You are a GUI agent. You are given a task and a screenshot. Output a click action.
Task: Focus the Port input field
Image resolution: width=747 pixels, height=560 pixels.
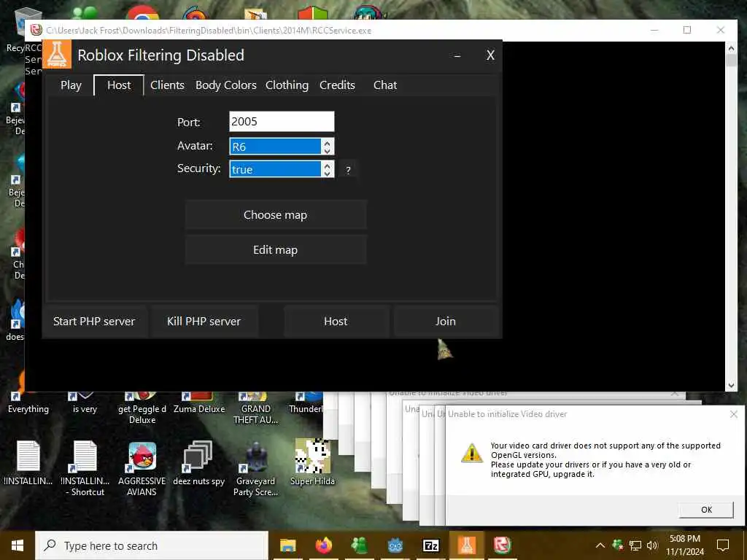point(282,122)
